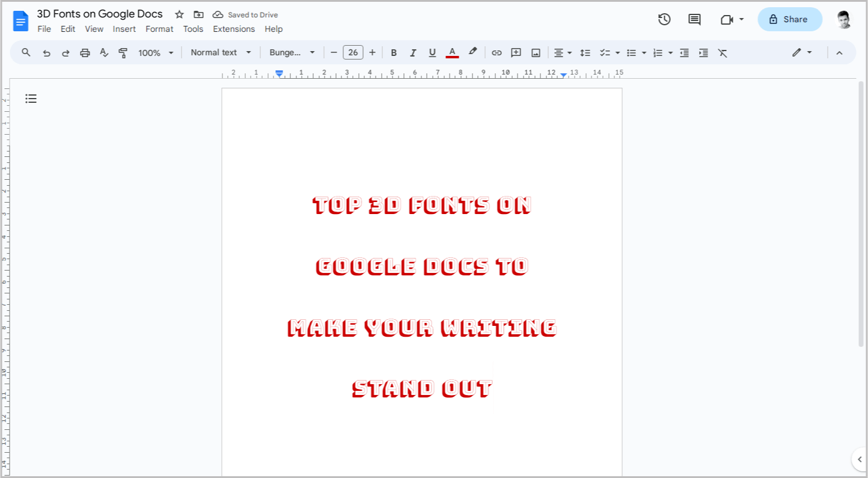Open line and paragraph spacing

click(585, 53)
